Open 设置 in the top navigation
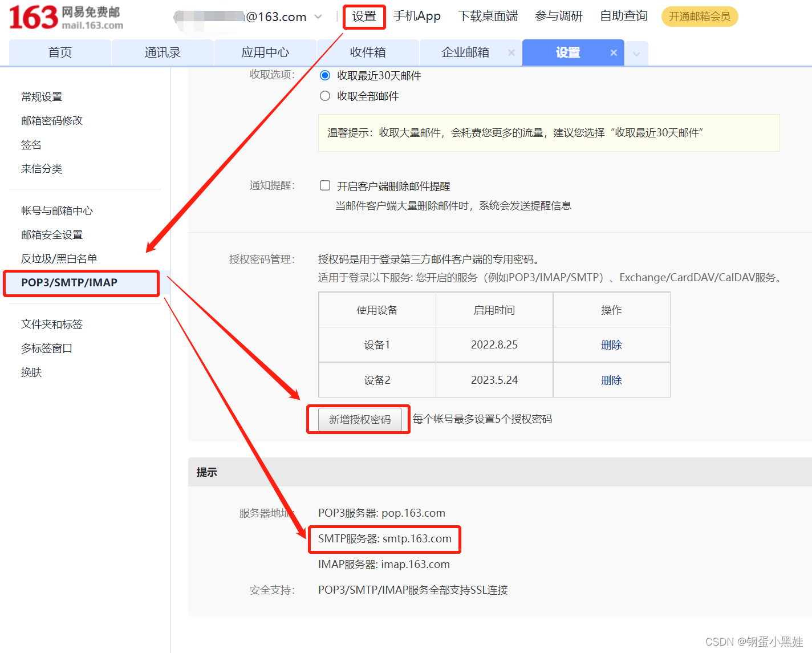The image size is (812, 653). pos(364,17)
